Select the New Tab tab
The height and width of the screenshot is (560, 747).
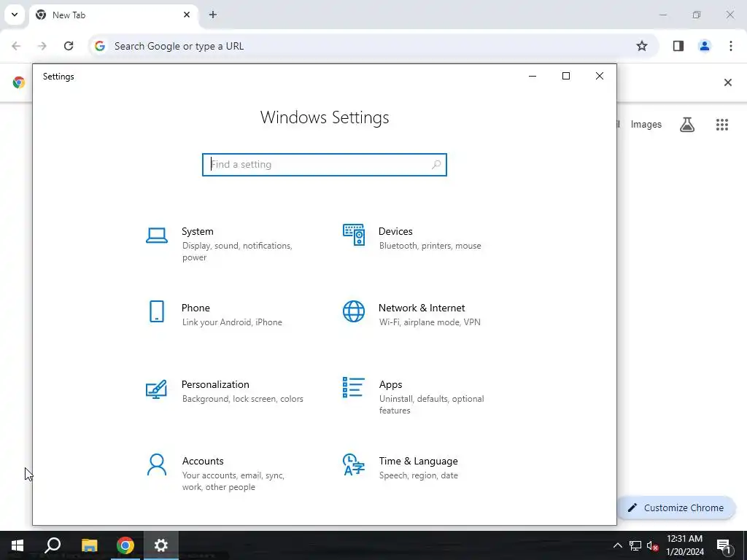coord(113,15)
